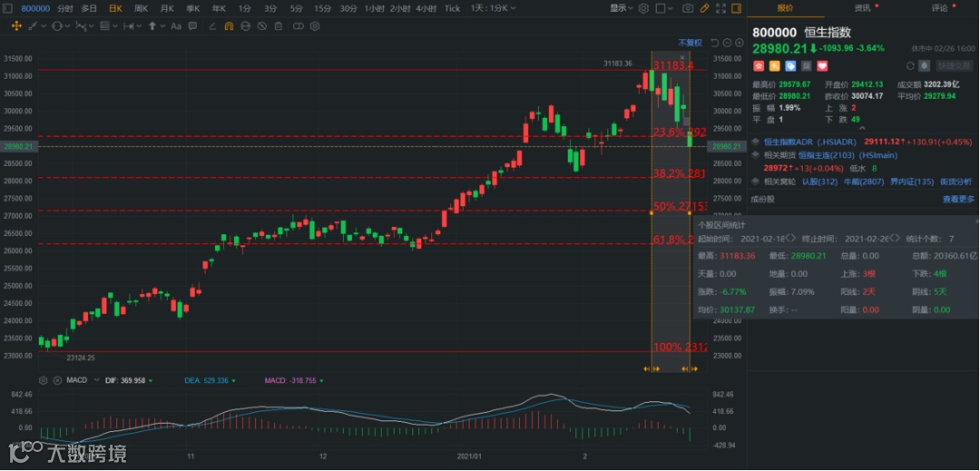Viewport: 980px width, 471px height.
Task: Click the undo zoom arrow icon
Action: [x=715, y=43]
